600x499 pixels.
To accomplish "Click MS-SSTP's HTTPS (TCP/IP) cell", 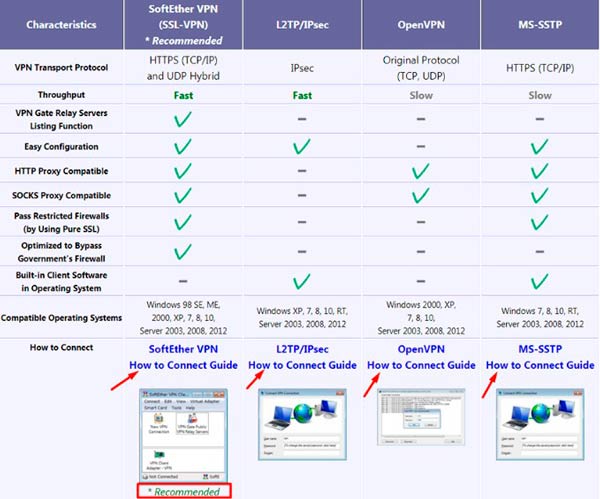I will tap(540, 68).
